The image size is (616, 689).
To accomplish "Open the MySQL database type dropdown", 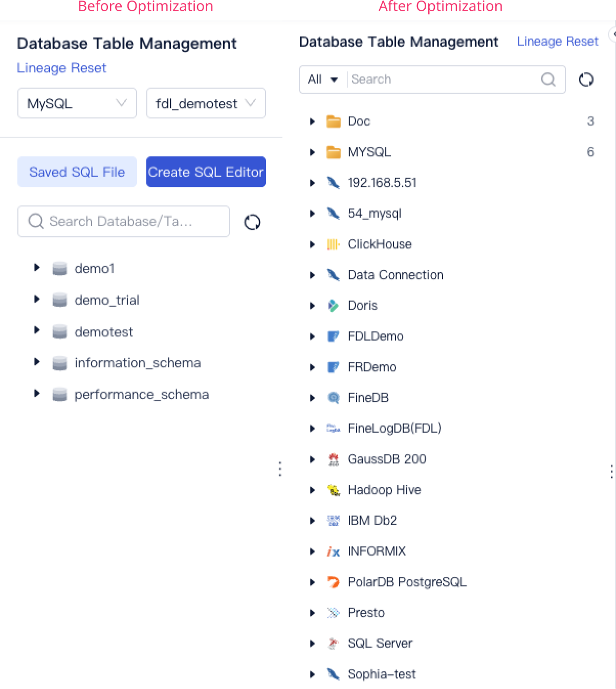I will 77,103.
